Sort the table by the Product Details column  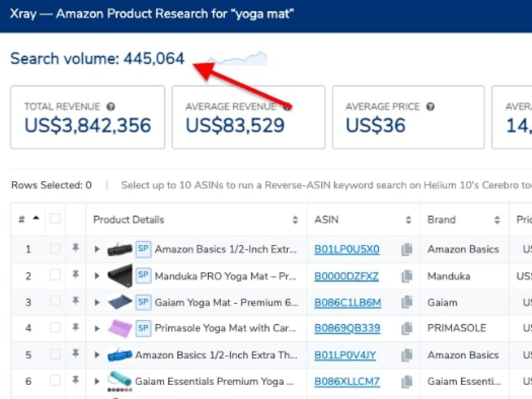tap(295, 220)
